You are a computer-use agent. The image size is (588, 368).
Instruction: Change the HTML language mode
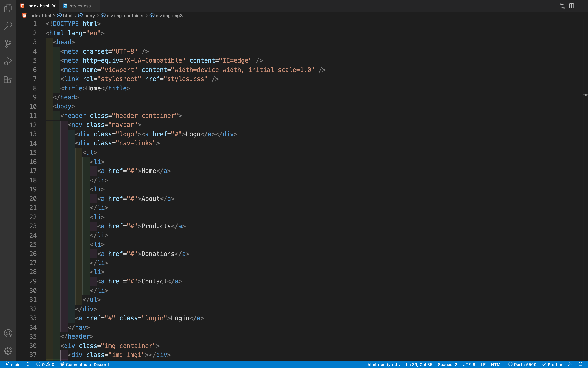point(497,364)
